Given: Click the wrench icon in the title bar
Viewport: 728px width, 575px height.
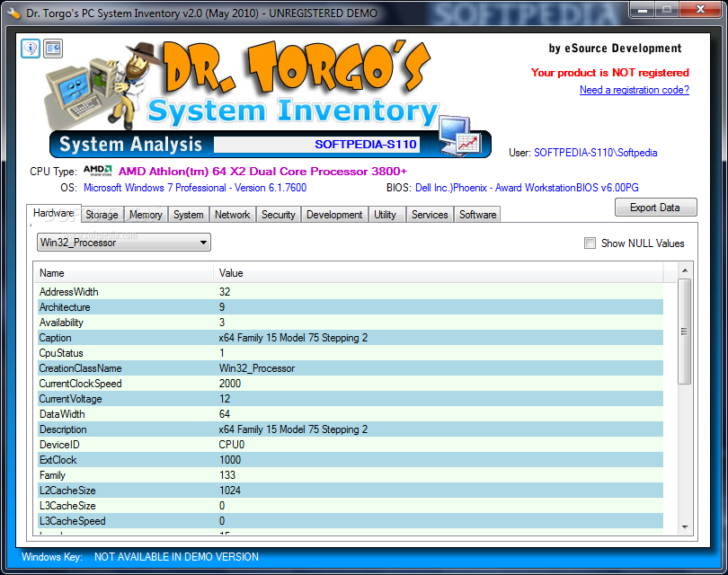Looking at the screenshot, I should (x=13, y=13).
